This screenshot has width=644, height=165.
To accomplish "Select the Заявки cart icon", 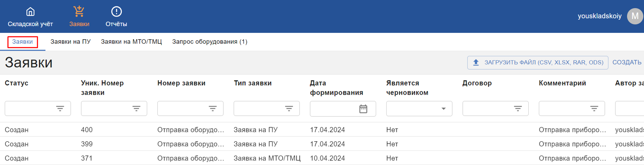I will coord(79,11).
